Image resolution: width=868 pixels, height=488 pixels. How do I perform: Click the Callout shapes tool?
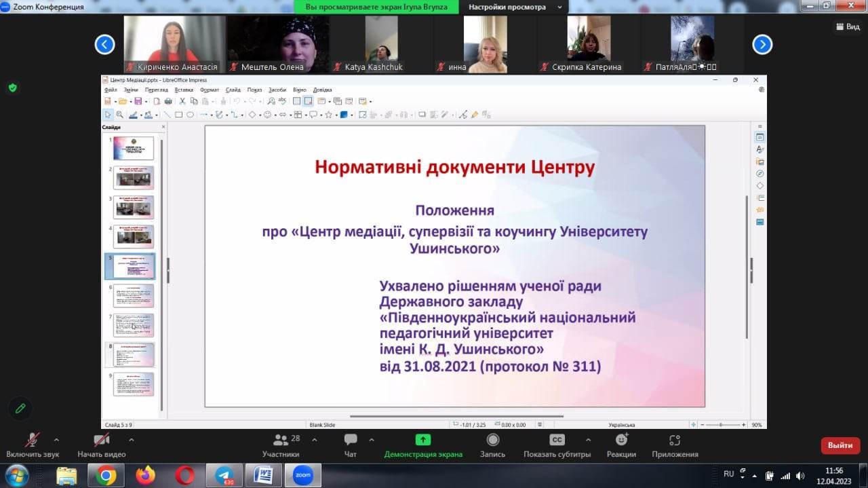coord(313,115)
